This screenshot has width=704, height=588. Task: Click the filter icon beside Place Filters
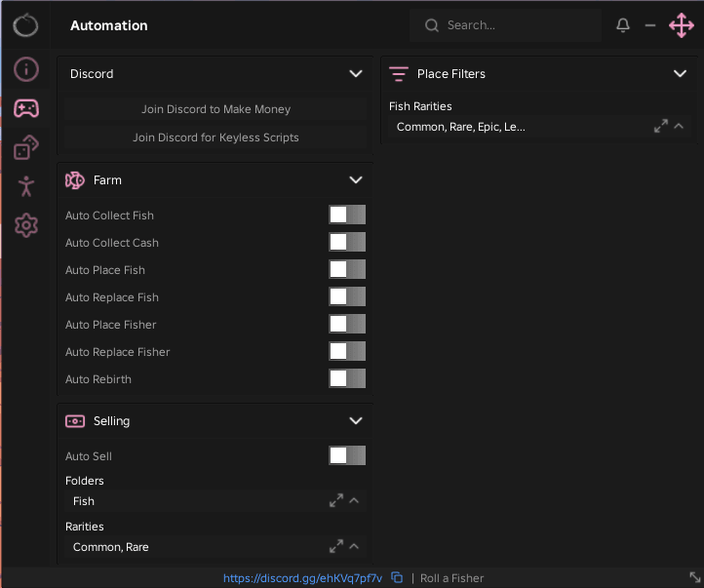coord(399,73)
